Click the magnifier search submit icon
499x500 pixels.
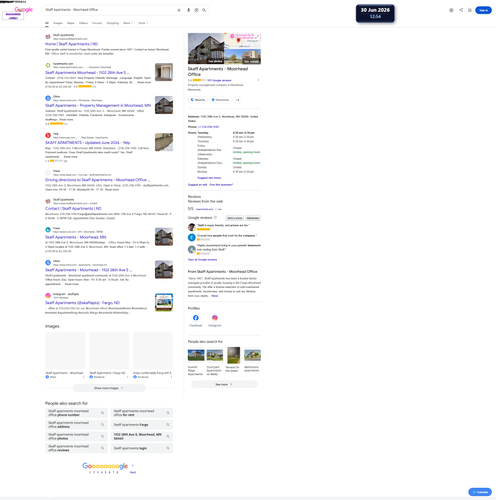tap(204, 10)
